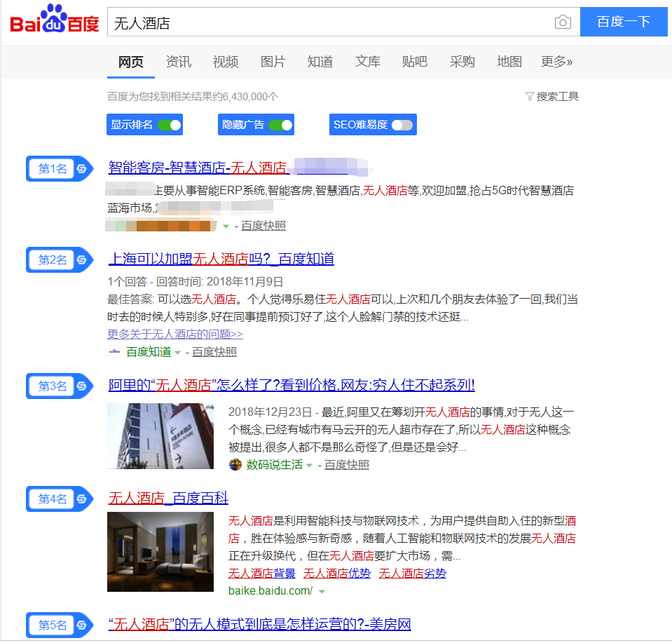Screen dimensions: 672x643
Task: Click the Baidu logo
Action: click(x=55, y=20)
